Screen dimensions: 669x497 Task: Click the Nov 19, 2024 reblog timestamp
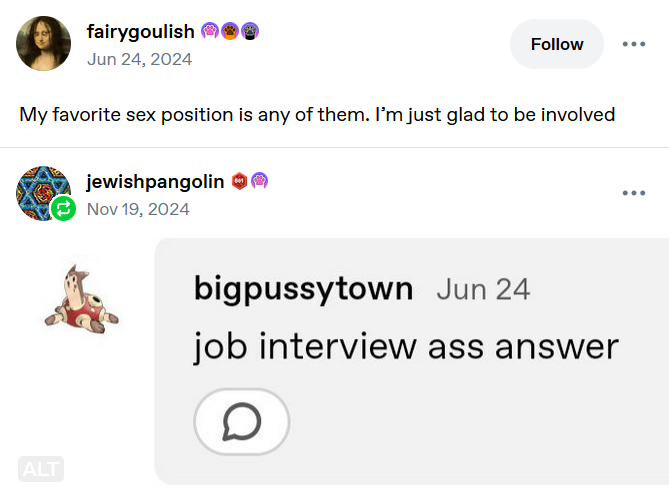point(138,209)
